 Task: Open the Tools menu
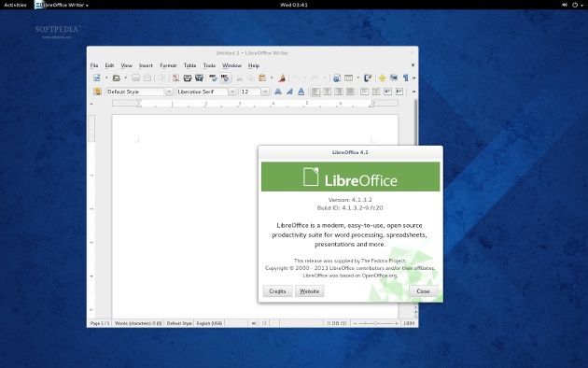click(x=209, y=65)
